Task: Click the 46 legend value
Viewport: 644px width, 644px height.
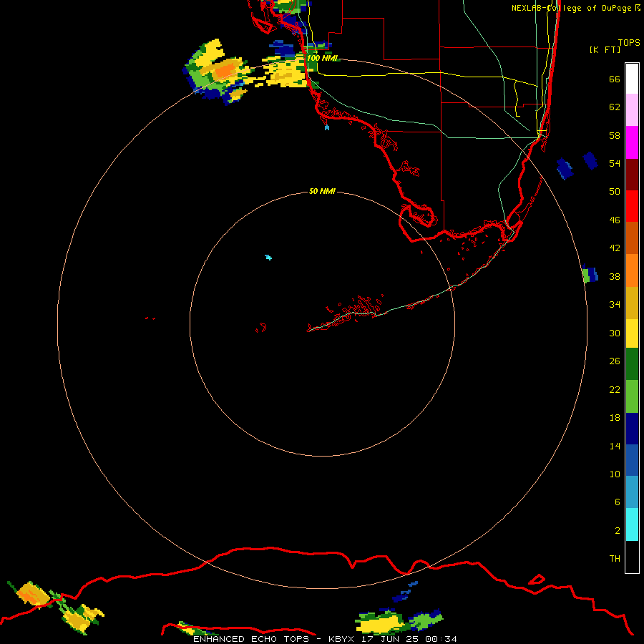Action: coord(615,220)
